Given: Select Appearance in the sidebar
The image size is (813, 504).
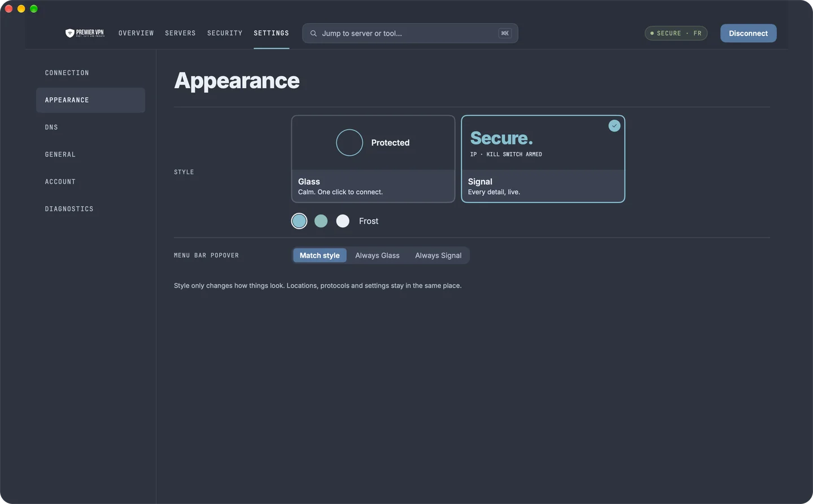Looking at the screenshot, I should pos(90,100).
